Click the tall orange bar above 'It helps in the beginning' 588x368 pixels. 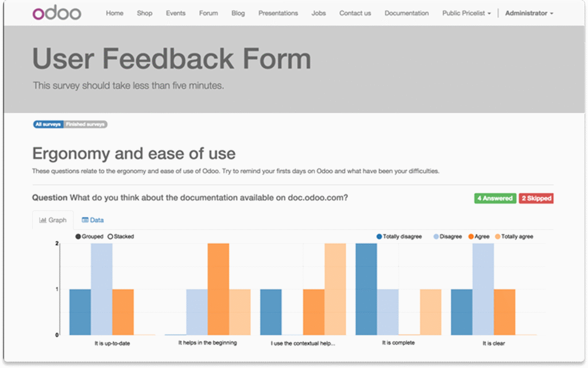click(x=218, y=287)
